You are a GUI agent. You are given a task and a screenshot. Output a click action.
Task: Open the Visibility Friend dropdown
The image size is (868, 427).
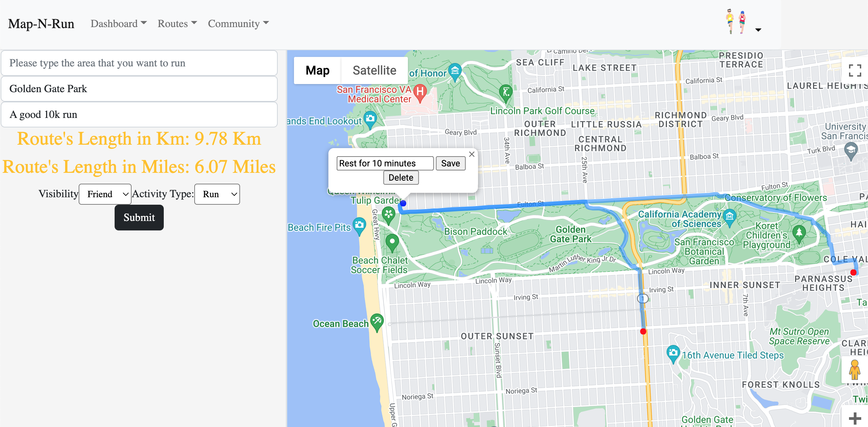[105, 194]
